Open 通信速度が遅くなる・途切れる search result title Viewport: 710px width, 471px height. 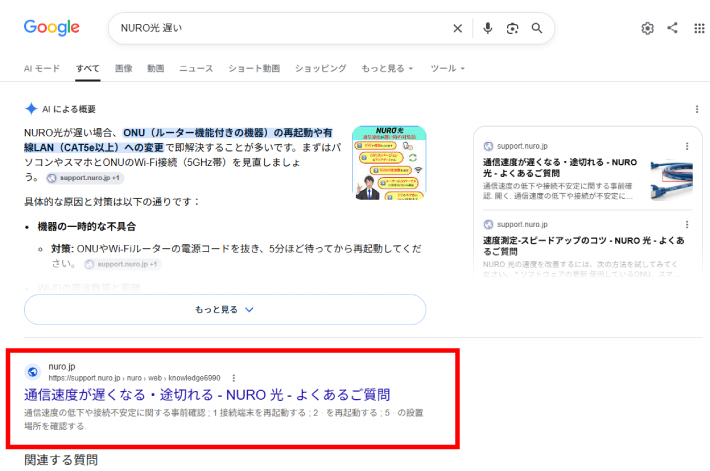point(207,395)
